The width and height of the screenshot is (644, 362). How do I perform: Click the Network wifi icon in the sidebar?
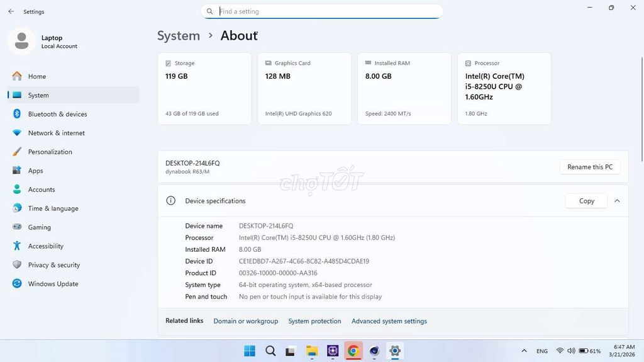(x=17, y=133)
